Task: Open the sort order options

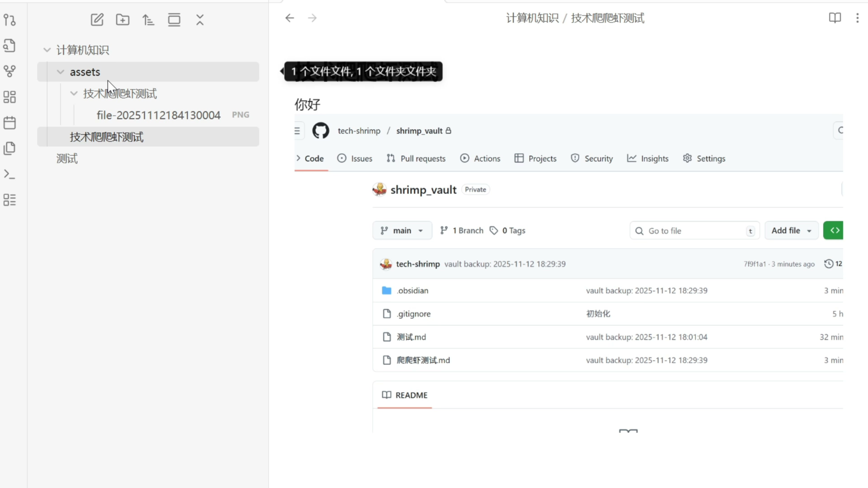Action: click(148, 19)
